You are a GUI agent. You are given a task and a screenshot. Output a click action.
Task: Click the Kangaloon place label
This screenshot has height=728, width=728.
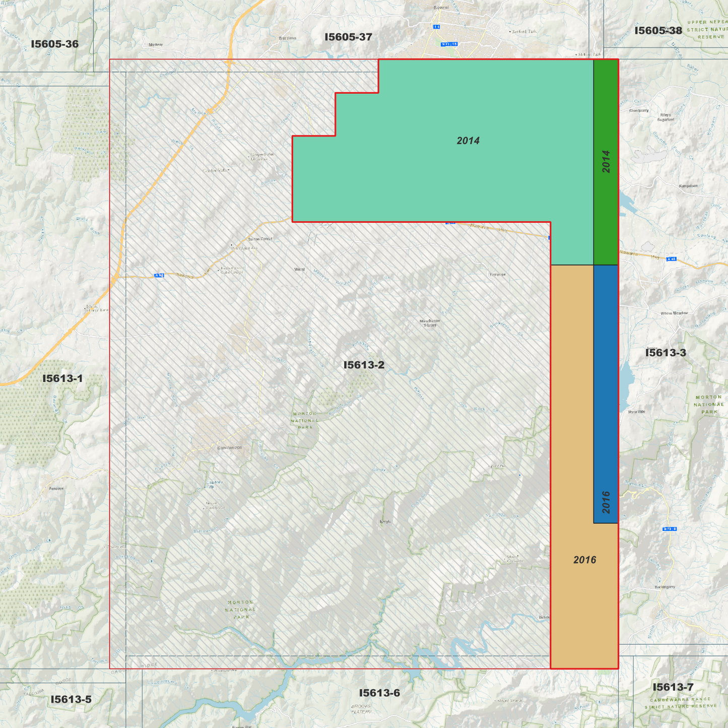tap(688, 186)
